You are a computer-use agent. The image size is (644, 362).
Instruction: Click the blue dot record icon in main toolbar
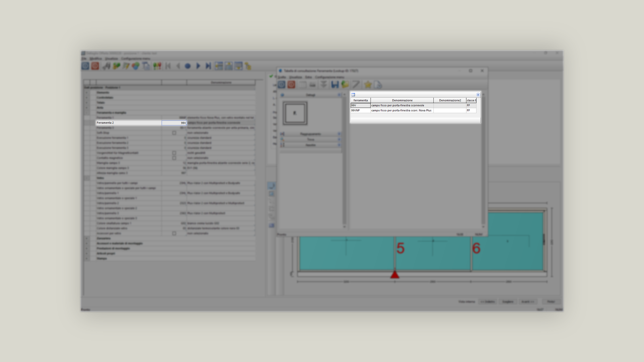[x=188, y=66]
